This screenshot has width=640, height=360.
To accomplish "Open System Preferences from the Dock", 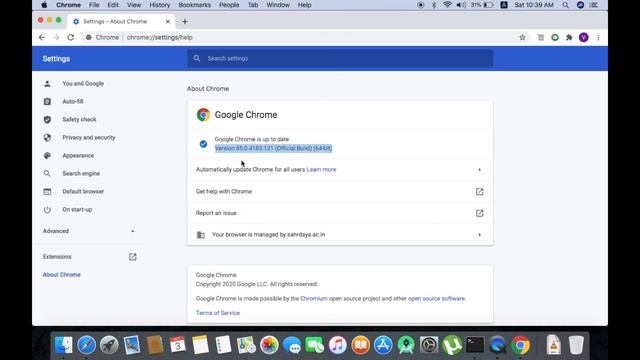I will coord(429,345).
